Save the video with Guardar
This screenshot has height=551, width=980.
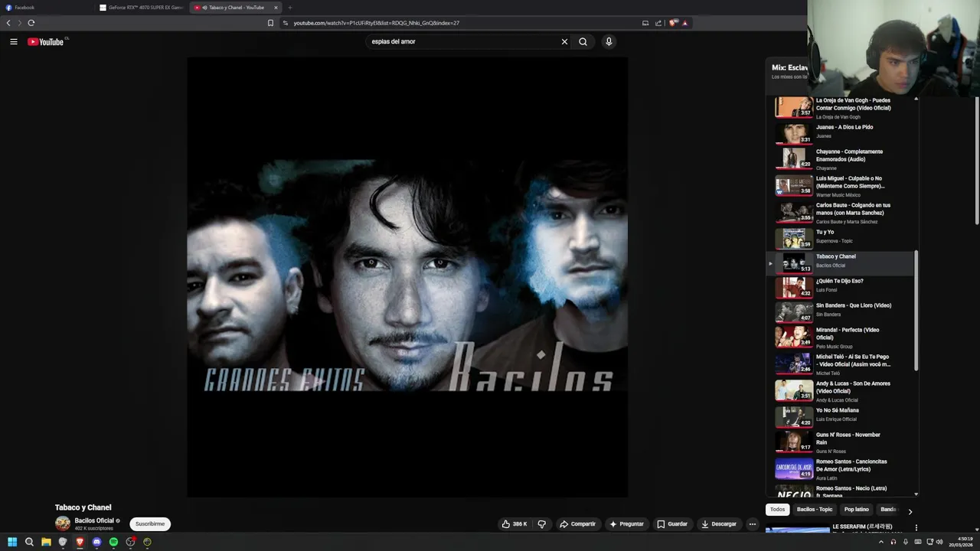click(x=672, y=524)
